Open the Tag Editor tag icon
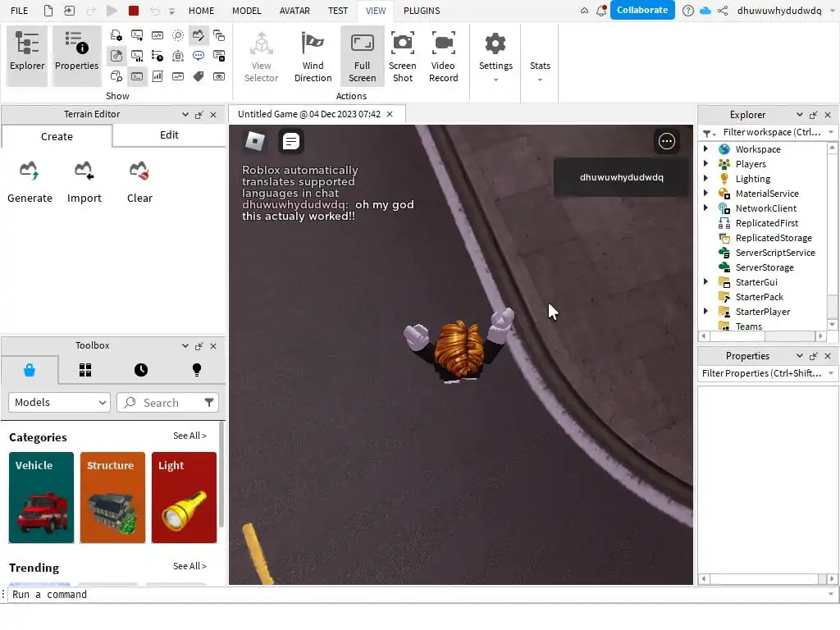 coord(199,76)
